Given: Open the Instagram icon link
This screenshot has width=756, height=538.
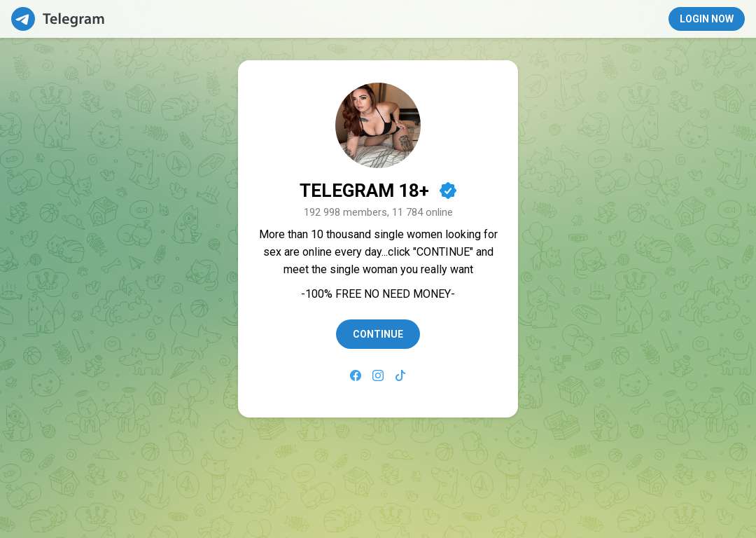Looking at the screenshot, I should click(378, 375).
